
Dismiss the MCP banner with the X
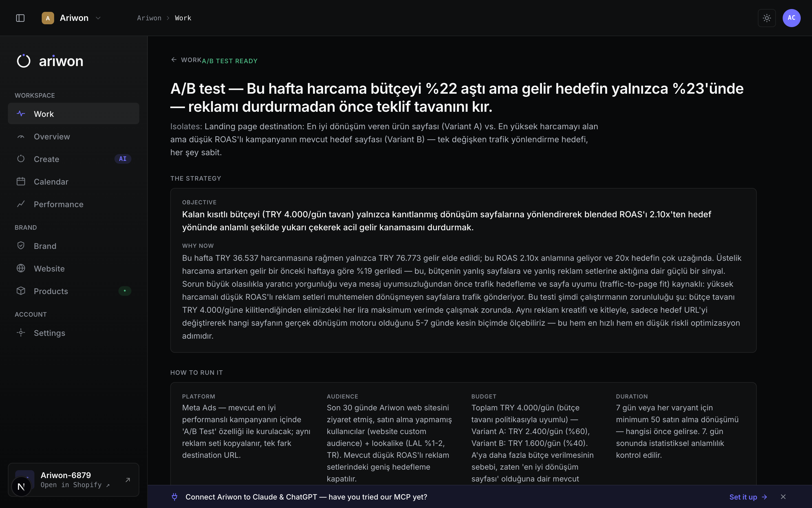pos(783,497)
